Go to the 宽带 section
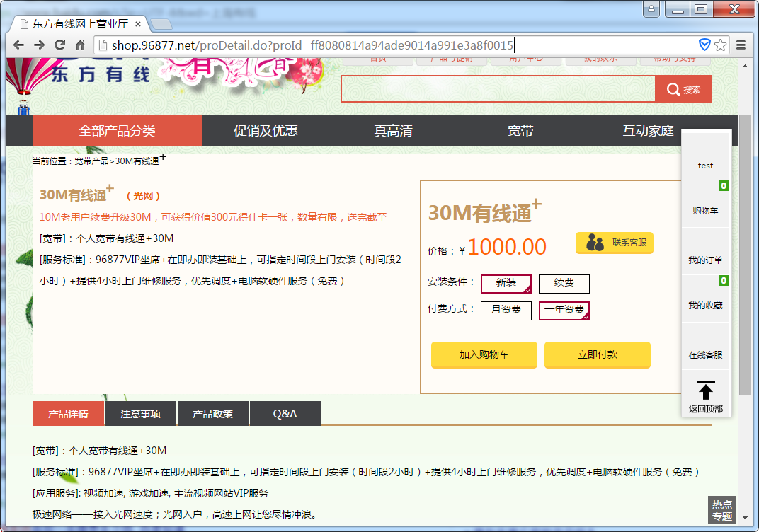This screenshot has width=759, height=532. 520,131
